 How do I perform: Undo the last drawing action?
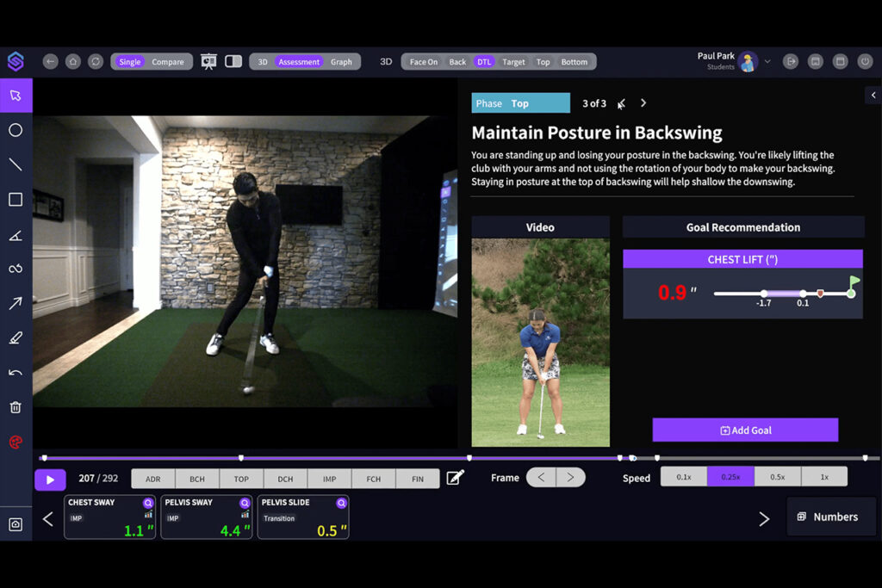click(16, 373)
